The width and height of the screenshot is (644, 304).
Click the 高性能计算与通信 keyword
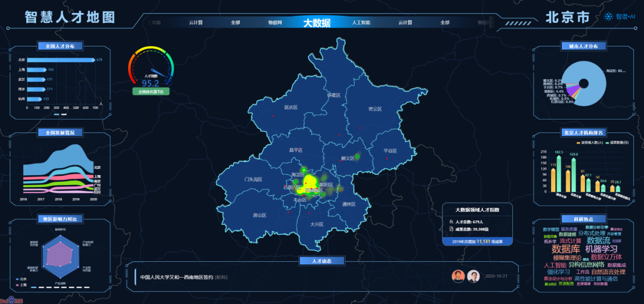point(596,279)
